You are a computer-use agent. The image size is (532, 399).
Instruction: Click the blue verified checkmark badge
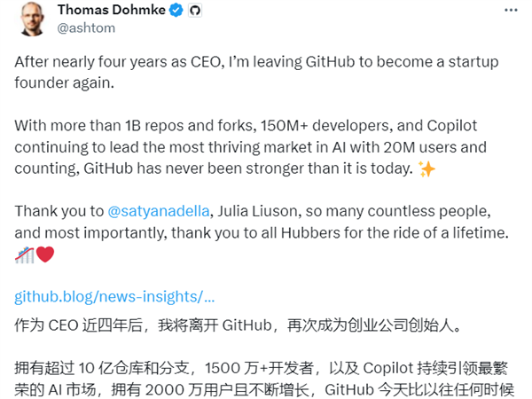pos(176,11)
